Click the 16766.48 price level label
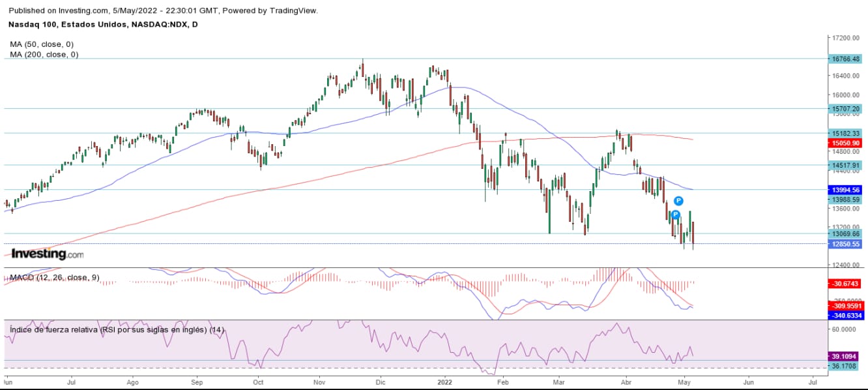This screenshot has width=868, height=390. click(846, 59)
